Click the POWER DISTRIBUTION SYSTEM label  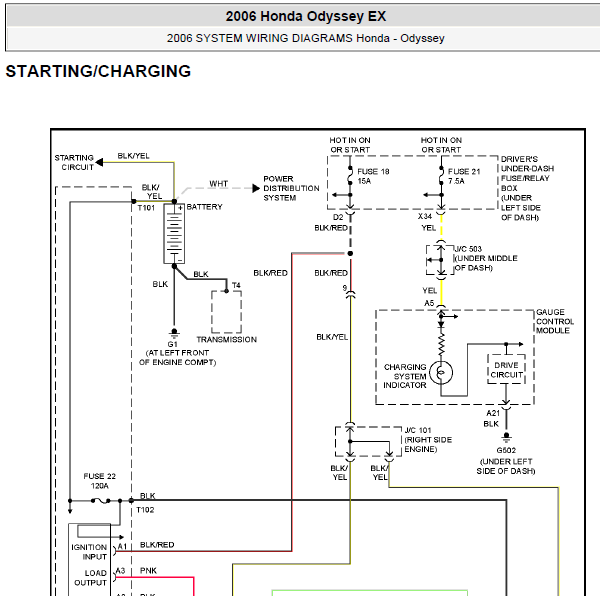291,189
